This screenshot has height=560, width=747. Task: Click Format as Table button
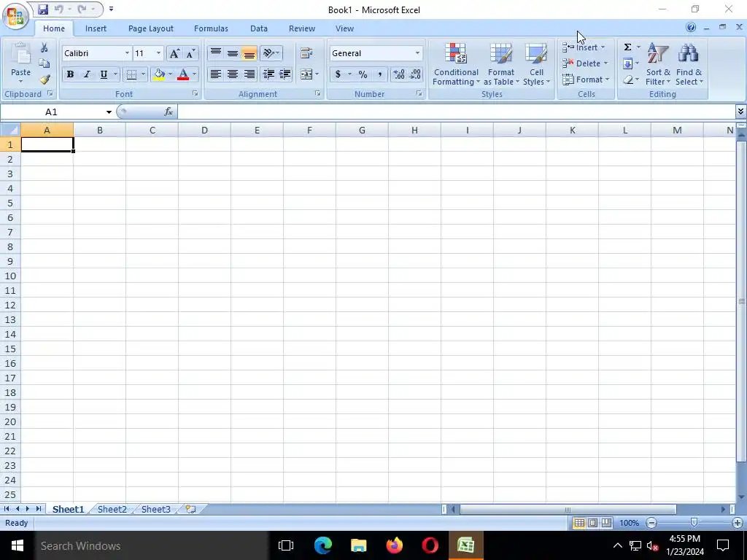[501, 65]
